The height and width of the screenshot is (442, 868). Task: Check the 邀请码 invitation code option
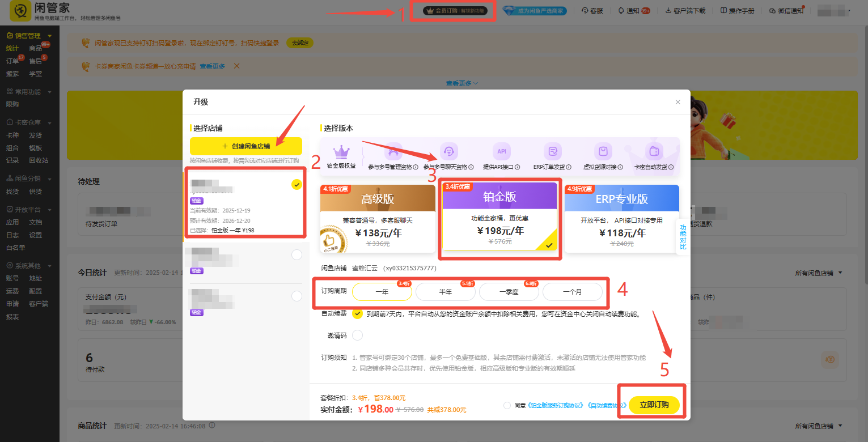point(358,335)
